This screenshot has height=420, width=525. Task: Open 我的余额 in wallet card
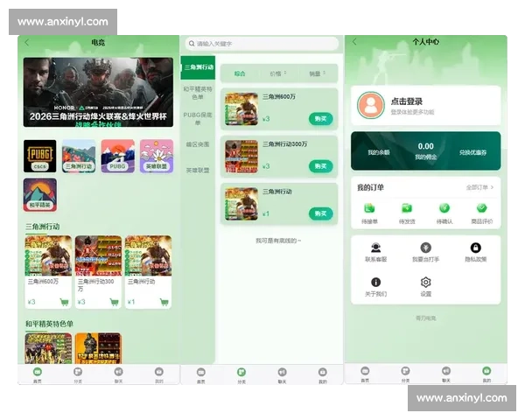pos(379,152)
